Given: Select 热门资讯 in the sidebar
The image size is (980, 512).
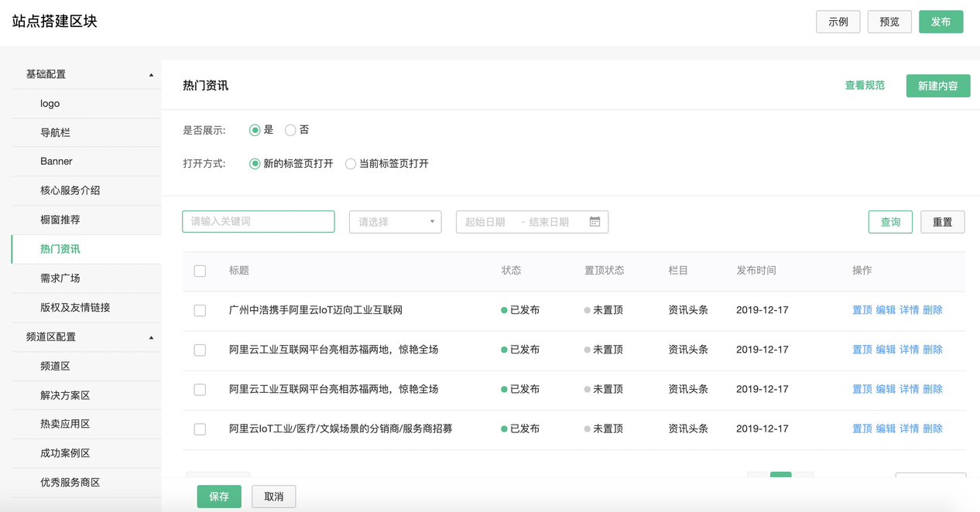Looking at the screenshot, I should [86, 249].
